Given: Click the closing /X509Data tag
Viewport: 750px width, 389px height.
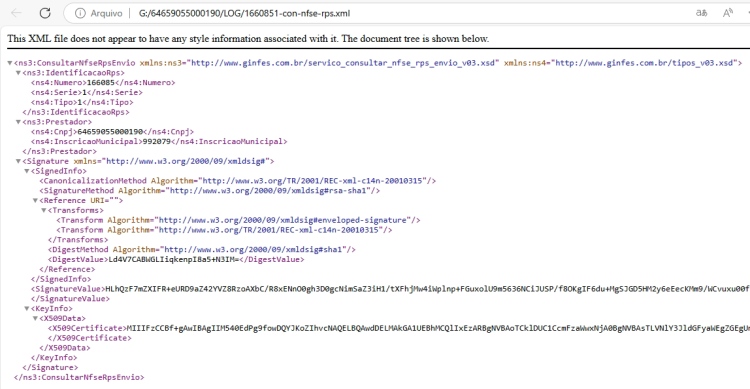Looking at the screenshot, I should coord(65,348).
